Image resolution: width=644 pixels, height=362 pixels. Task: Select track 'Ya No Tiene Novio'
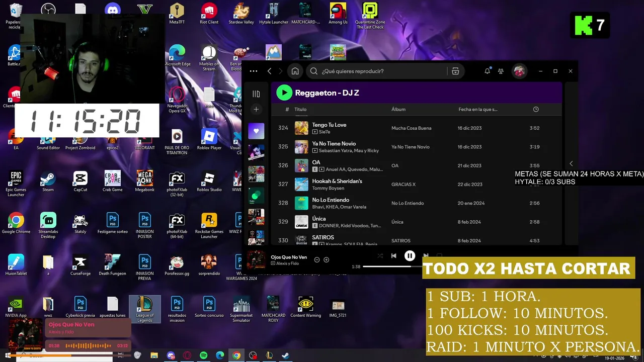(417, 147)
